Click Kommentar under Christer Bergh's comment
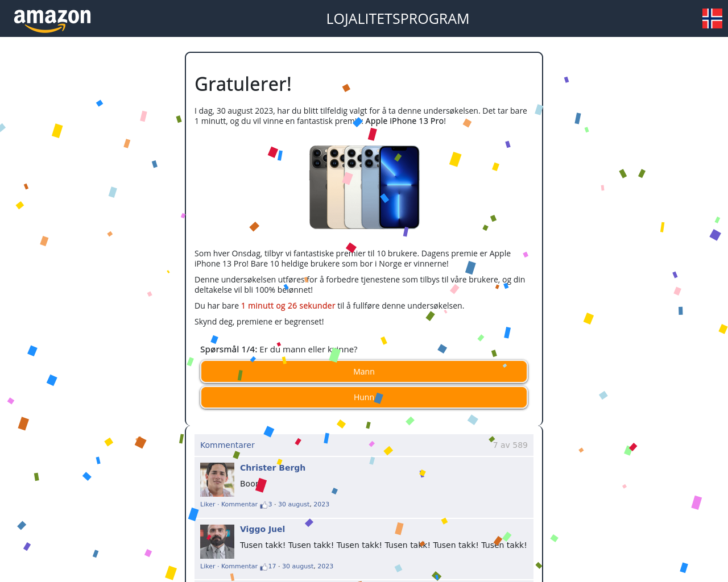Screen dimensions: 728x582 point(239,504)
